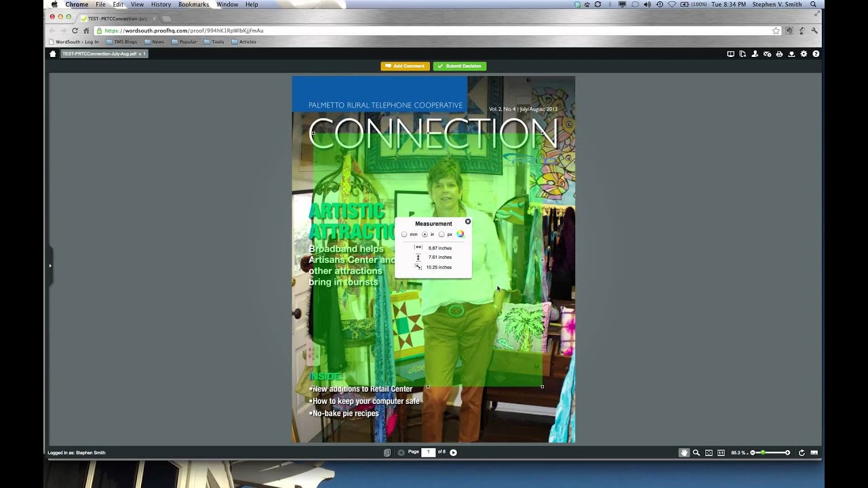Viewport: 868px width, 488px height.
Task: Click the Submit Decision button
Action: pyautogui.click(x=460, y=66)
